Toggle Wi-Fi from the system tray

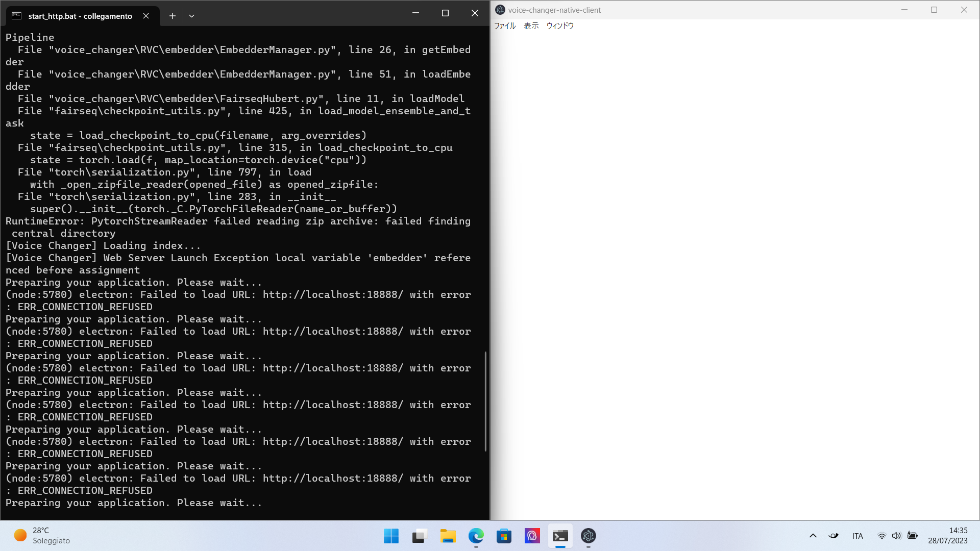tap(881, 536)
